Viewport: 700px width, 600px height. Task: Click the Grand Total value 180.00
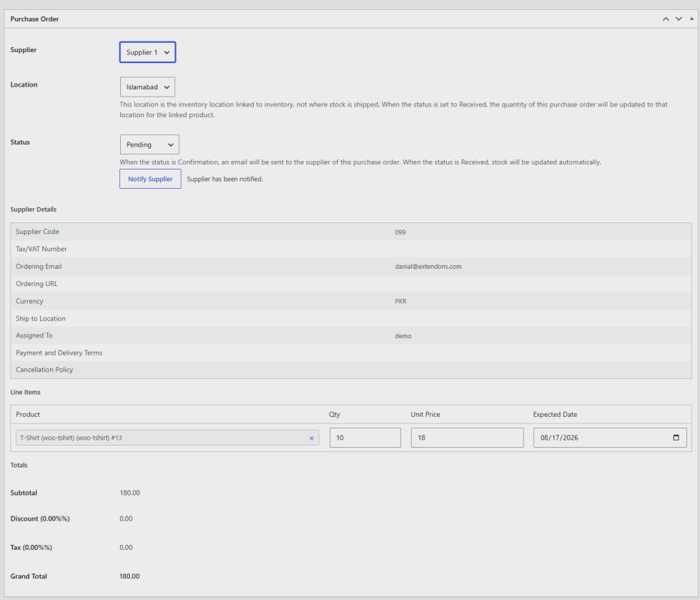129,577
